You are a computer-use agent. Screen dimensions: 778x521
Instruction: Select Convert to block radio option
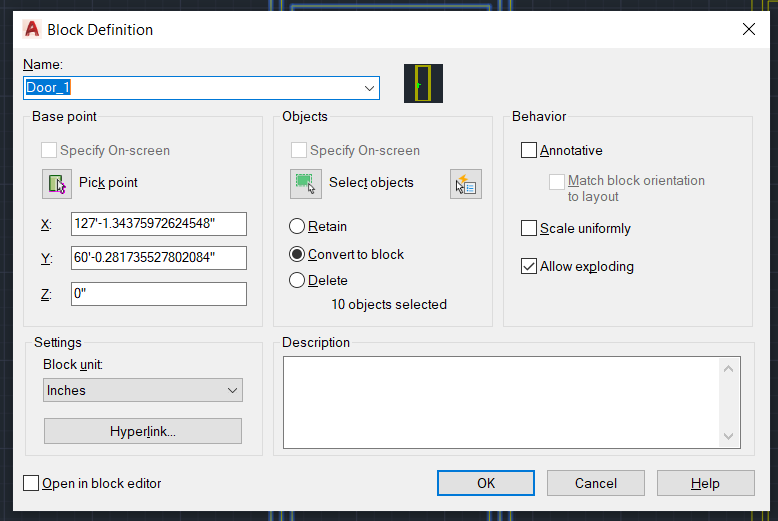297,255
